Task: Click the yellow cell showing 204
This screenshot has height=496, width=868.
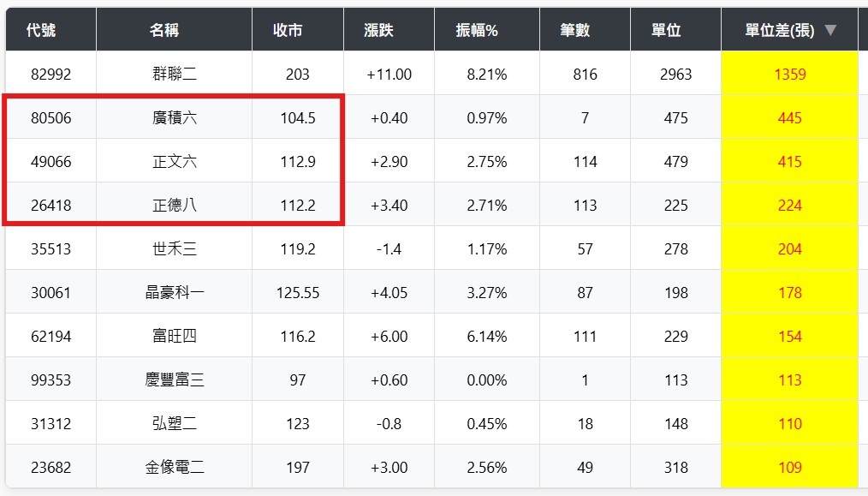Action: [x=789, y=249]
